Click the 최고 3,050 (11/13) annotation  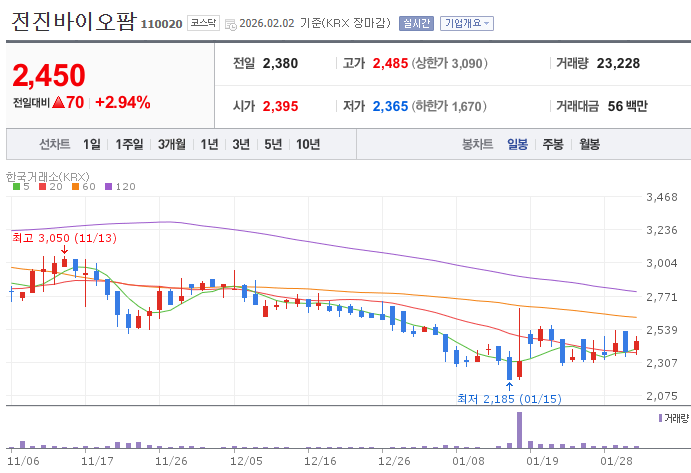[64, 238]
